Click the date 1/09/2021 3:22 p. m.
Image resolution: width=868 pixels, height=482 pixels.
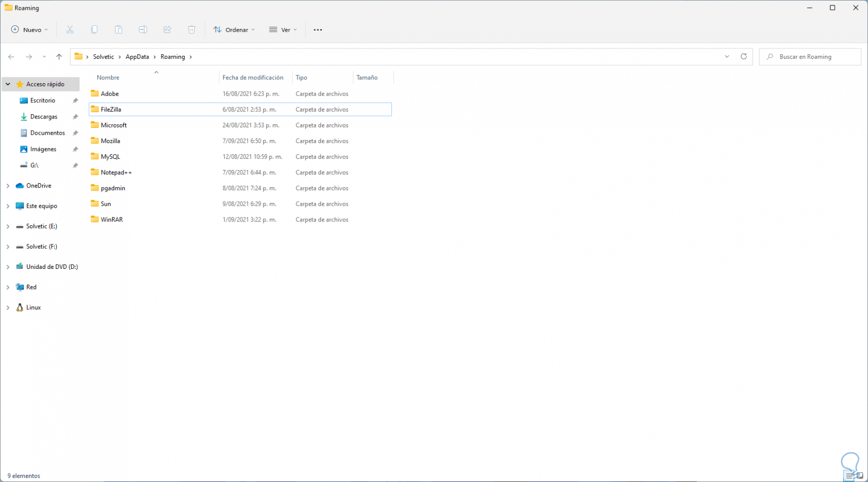(x=249, y=219)
